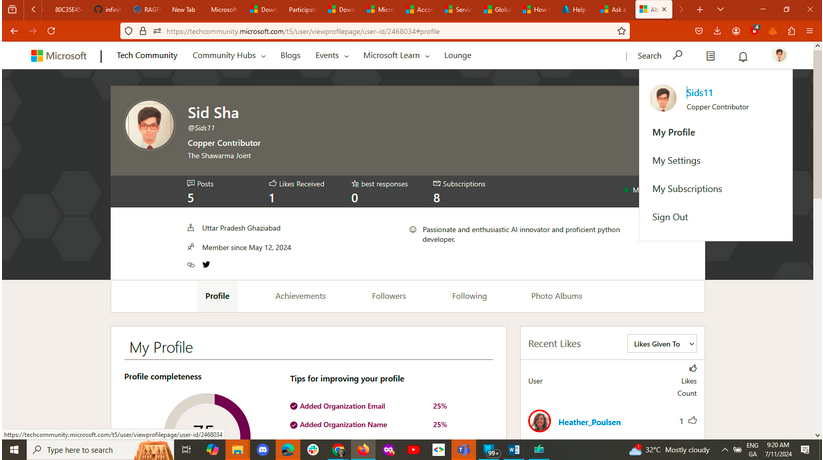Image resolution: width=823 pixels, height=460 pixels.
Task: Open the Pocket save icon
Action: pos(699,31)
